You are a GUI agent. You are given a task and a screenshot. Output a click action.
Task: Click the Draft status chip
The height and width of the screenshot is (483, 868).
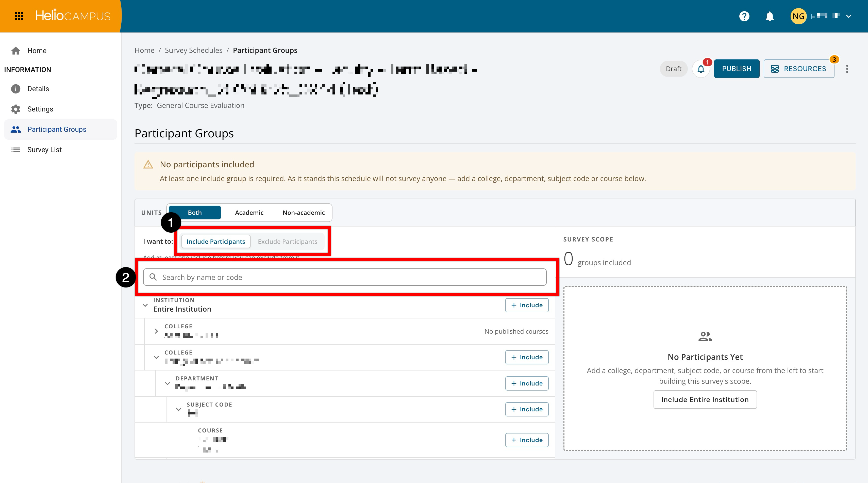(x=673, y=69)
